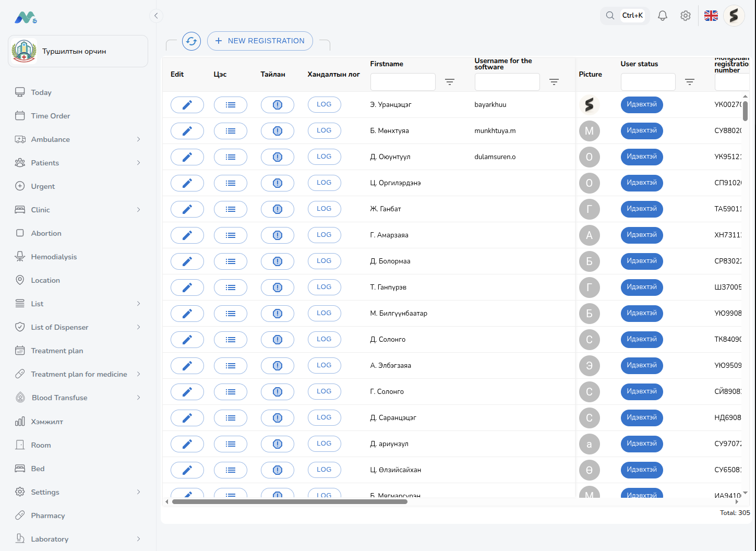Open the list icon for Б. Мөнхтуяа
Viewport: 756px width, 551px height.
click(230, 131)
